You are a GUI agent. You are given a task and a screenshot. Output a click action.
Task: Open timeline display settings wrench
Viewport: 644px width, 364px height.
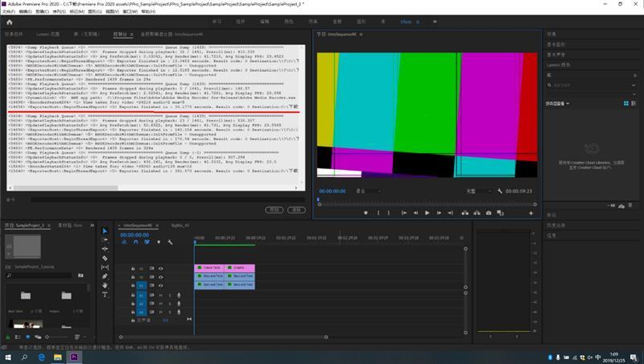170,242
